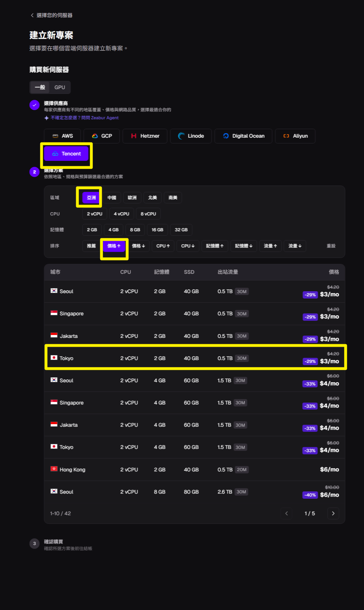The width and height of the screenshot is (364, 610).
Task: Select the Singapore 2 GB $3/mo plan
Action: pos(194,313)
